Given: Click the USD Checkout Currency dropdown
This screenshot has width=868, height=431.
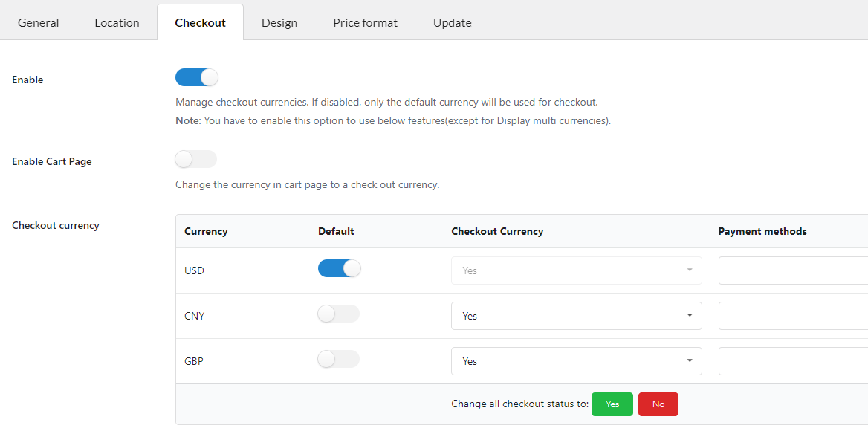Looking at the screenshot, I should (576, 270).
